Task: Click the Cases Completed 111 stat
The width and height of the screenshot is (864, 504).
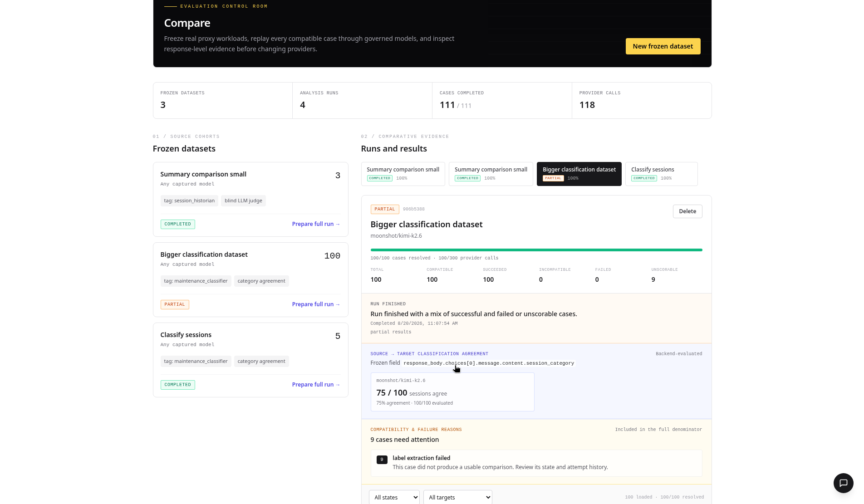Action: 455,105
